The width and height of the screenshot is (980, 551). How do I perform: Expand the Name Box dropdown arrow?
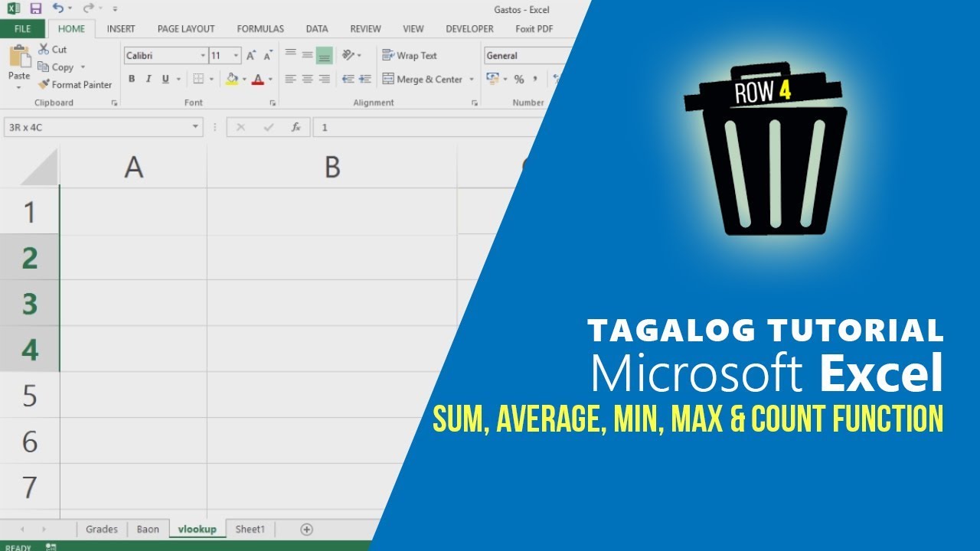pyautogui.click(x=196, y=127)
